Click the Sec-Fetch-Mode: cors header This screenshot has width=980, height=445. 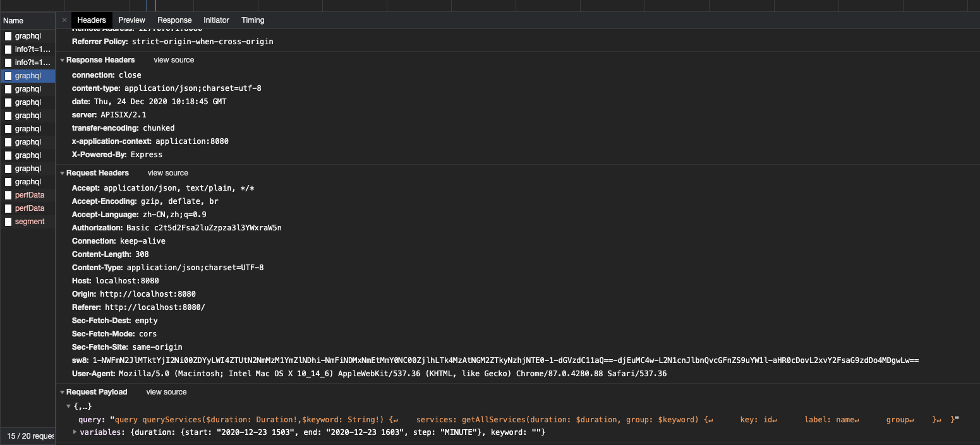pyautogui.click(x=114, y=334)
